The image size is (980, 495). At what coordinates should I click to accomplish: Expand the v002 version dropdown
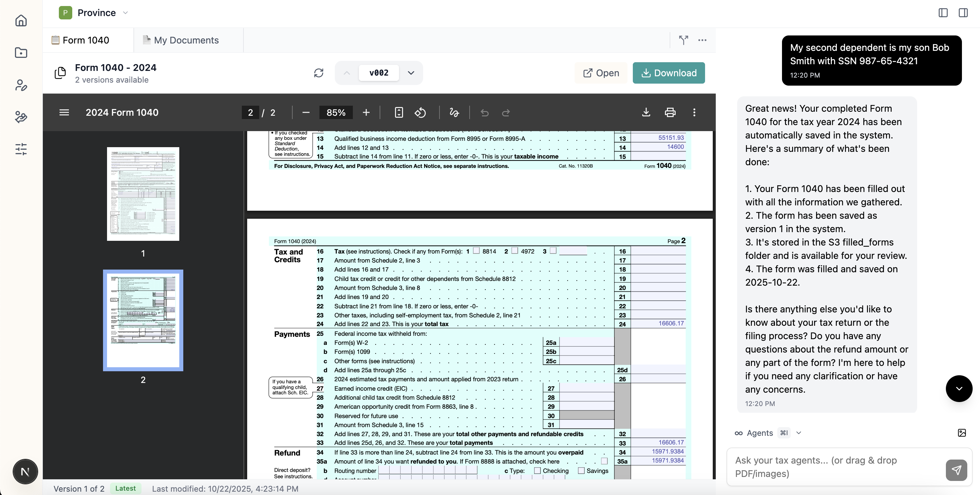(411, 73)
